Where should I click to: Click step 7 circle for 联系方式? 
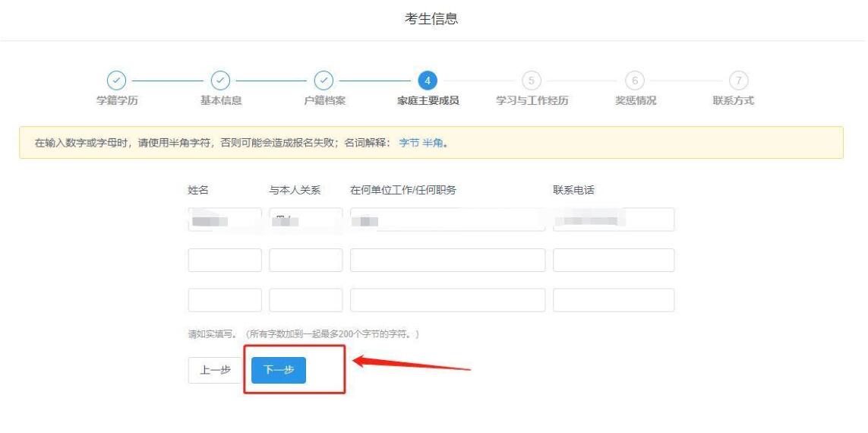click(738, 80)
